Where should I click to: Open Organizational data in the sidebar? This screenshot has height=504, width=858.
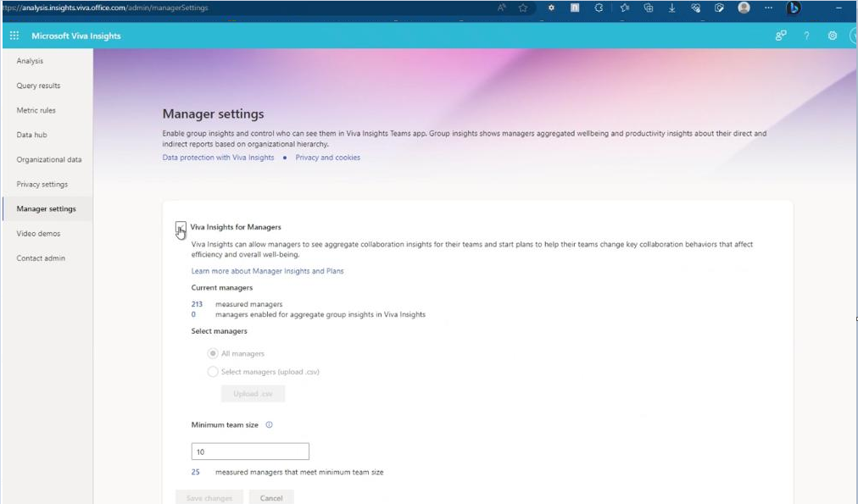pos(48,159)
